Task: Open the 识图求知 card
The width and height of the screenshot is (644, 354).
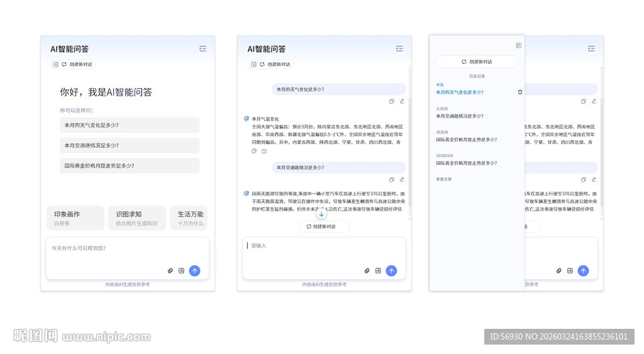Action: (x=137, y=218)
